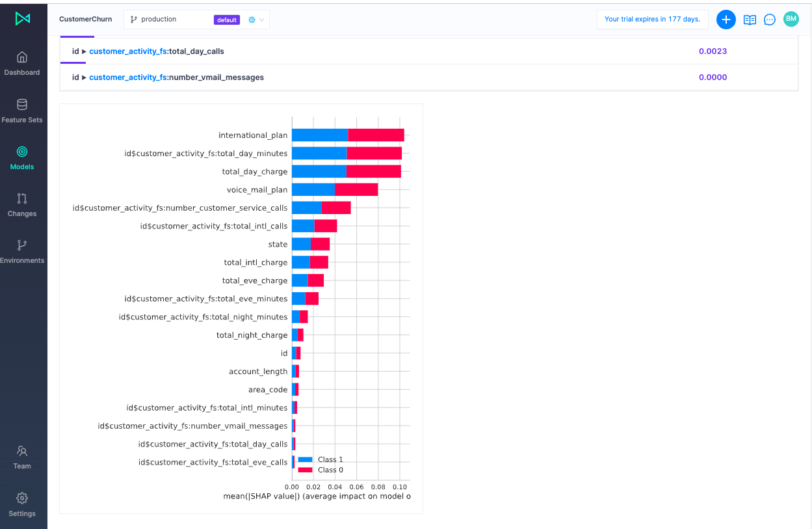Screen dimensions: 812x529
Task: Expand the production environment dropdown
Action: (x=169, y=20)
